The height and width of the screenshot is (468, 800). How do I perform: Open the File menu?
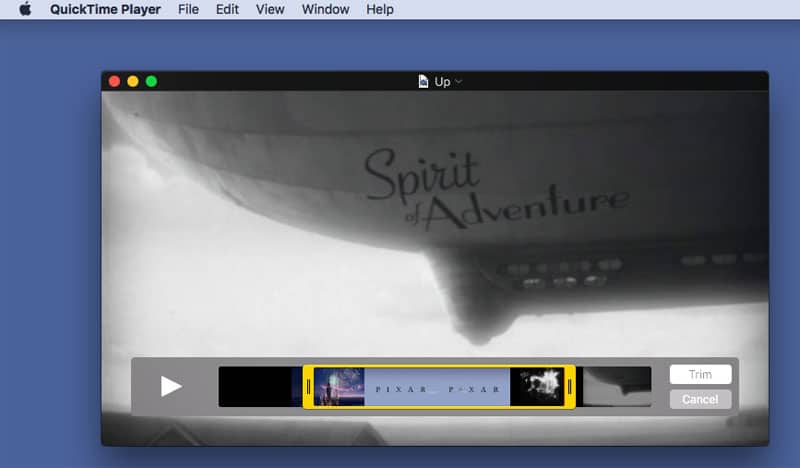click(x=188, y=9)
